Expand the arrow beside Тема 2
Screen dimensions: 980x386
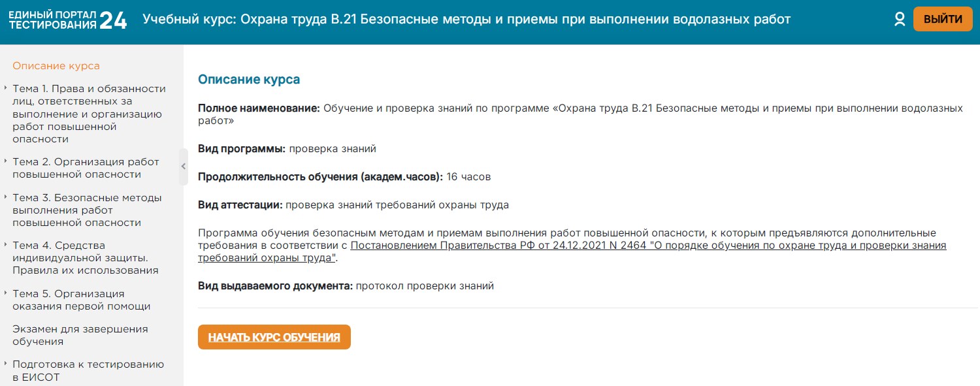coord(5,162)
